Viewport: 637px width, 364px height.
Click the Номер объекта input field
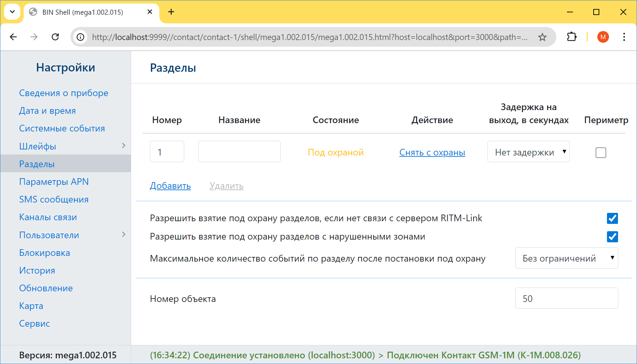click(566, 298)
